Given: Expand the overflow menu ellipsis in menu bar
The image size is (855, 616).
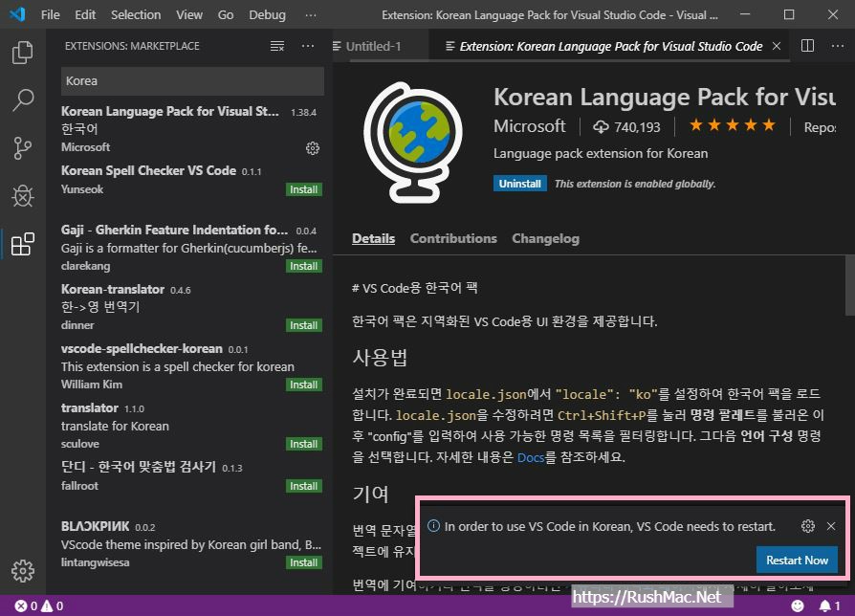Looking at the screenshot, I should point(311,14).
